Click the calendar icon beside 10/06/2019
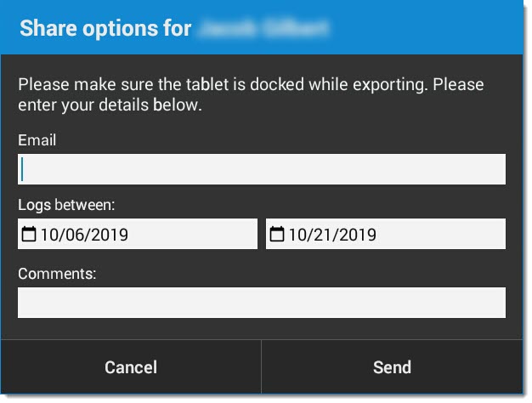Screen dimensions: 532x403 tap(29, 234)
